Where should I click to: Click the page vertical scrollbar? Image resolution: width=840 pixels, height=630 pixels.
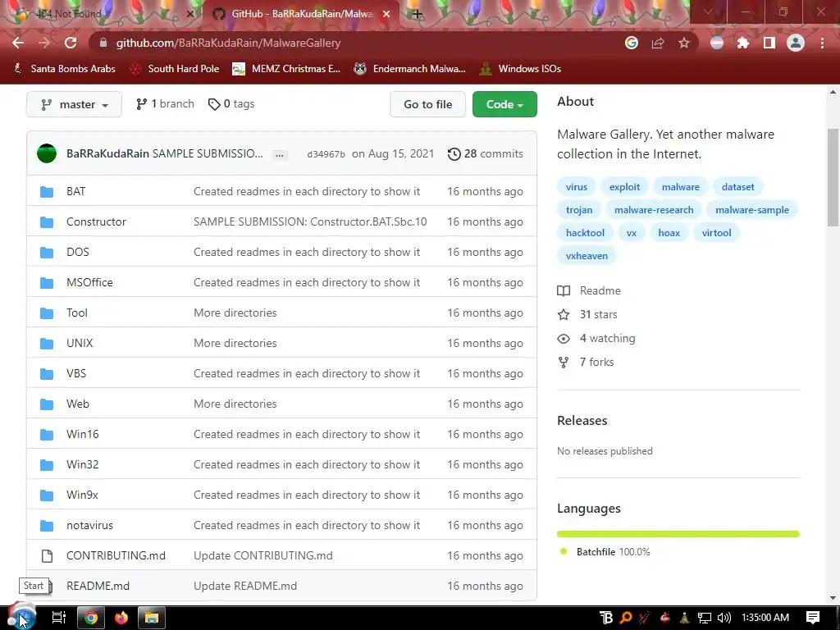coord(833,178)
